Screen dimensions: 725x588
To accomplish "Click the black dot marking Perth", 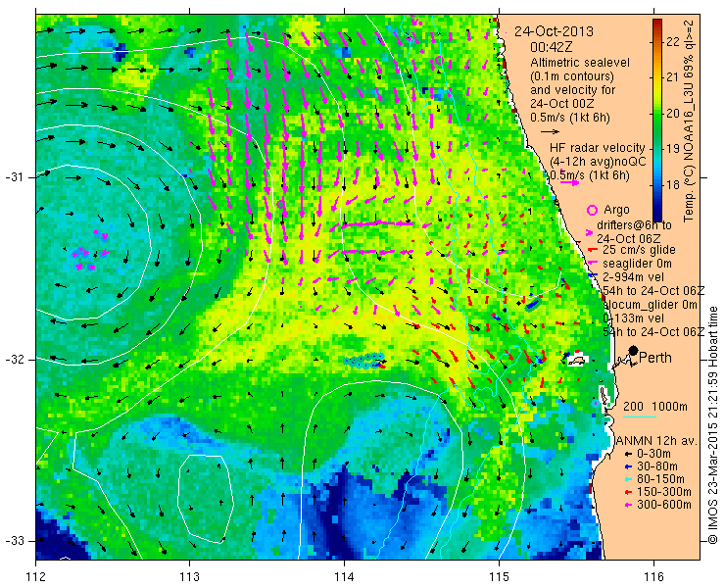I will pos(634,351).
